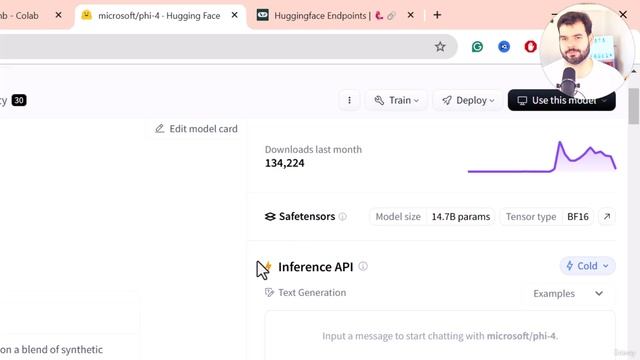The image size is (640, 360).
Task: Click the 30 count badge
Action: (x=19, y=100)
